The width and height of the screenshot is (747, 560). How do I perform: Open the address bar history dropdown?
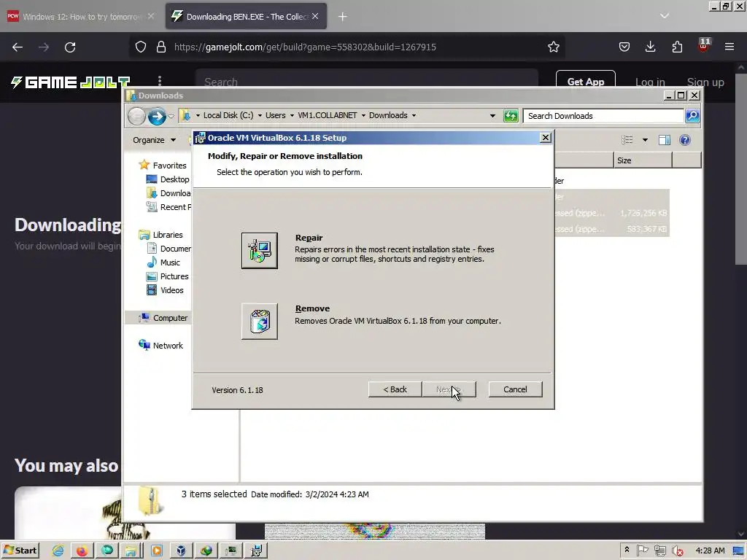point(492,116)
